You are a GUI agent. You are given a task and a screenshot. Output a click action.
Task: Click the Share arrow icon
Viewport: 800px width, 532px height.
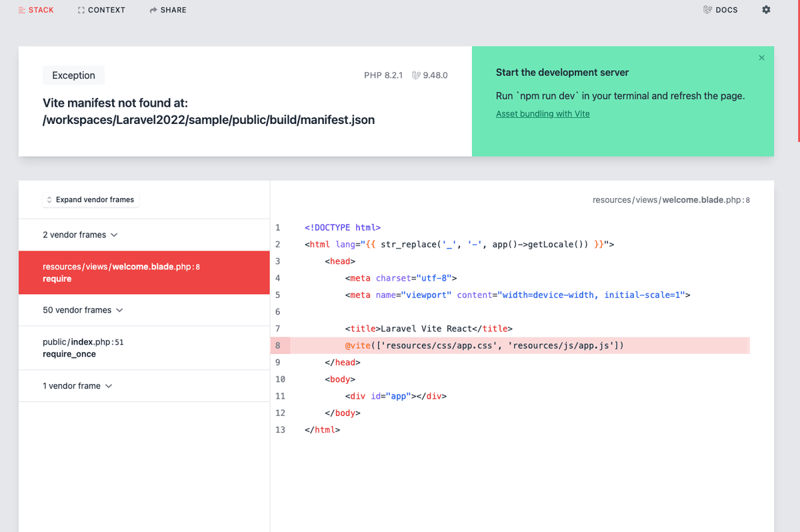[153, 10]
